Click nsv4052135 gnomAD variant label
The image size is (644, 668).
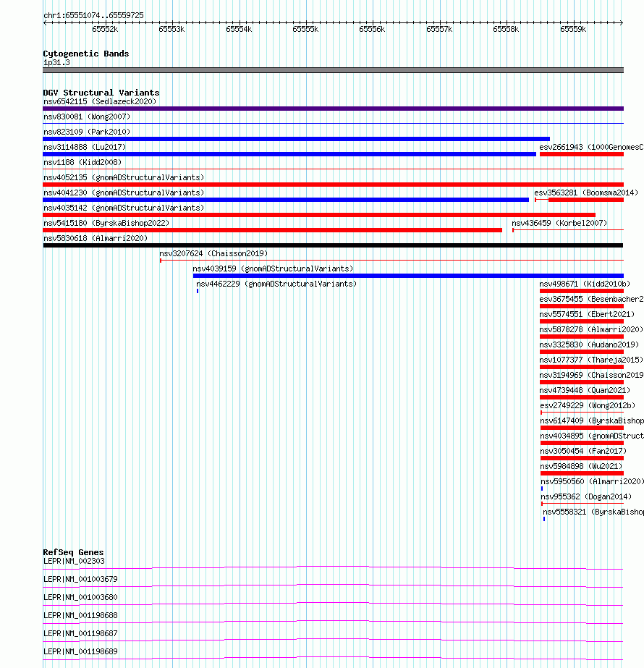[124, 177]
